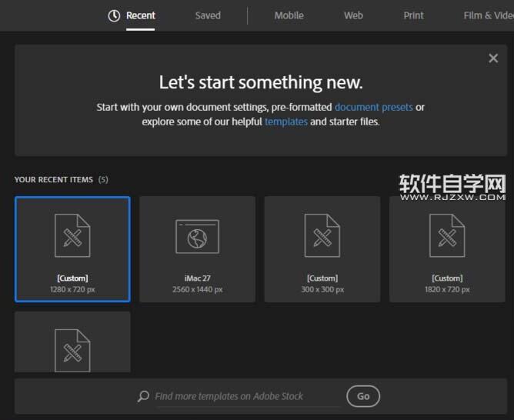514x420 pixels.
Task: Click the clock icon beside Recent
Action: coord(114,15)
